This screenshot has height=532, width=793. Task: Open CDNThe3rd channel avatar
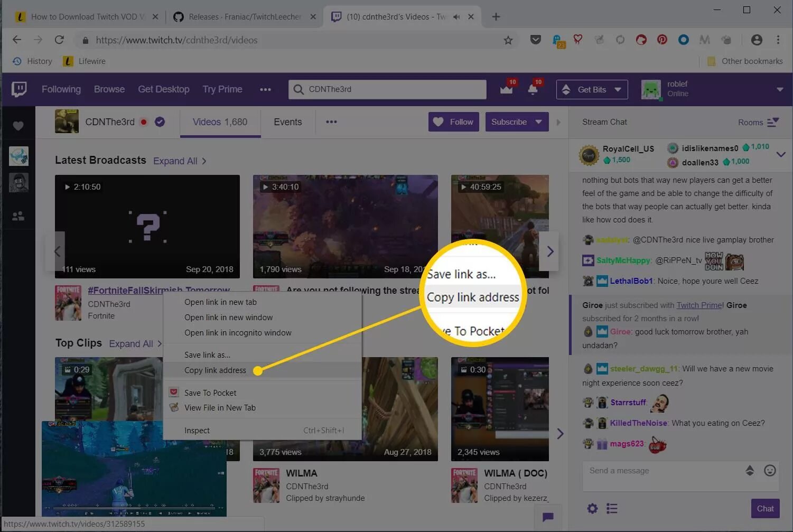click(67, 122)
